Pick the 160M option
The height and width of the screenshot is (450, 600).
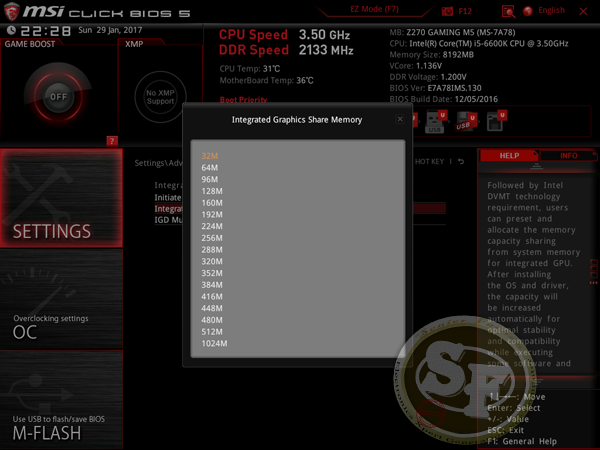coord(212,203)
